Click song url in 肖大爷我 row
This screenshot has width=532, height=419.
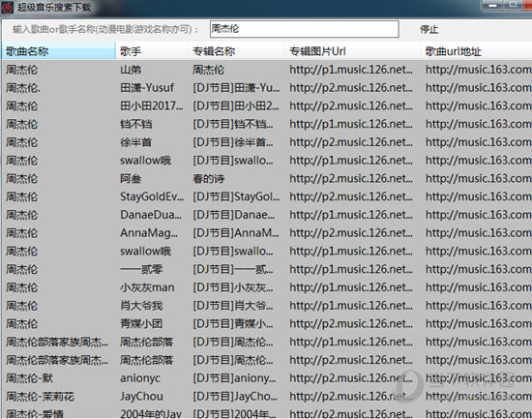click(479, 306)
